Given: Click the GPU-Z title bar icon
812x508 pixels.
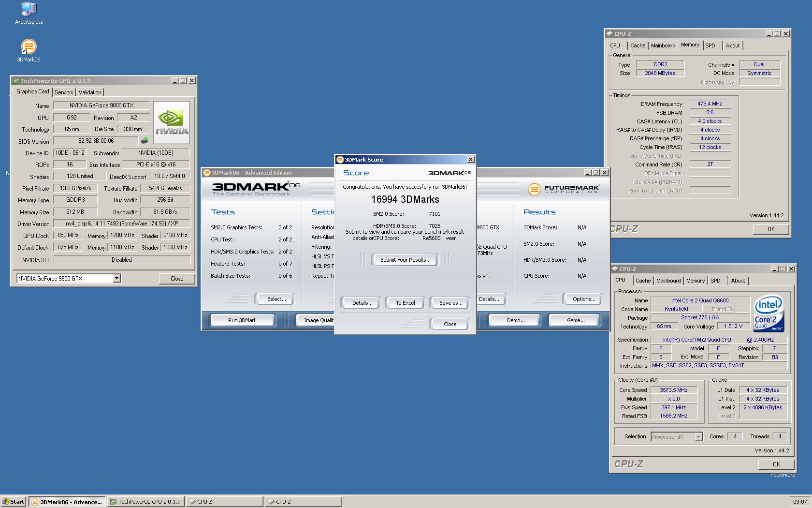Looking at the screenshot, I should pyautogui.click(x=16, y=81).
